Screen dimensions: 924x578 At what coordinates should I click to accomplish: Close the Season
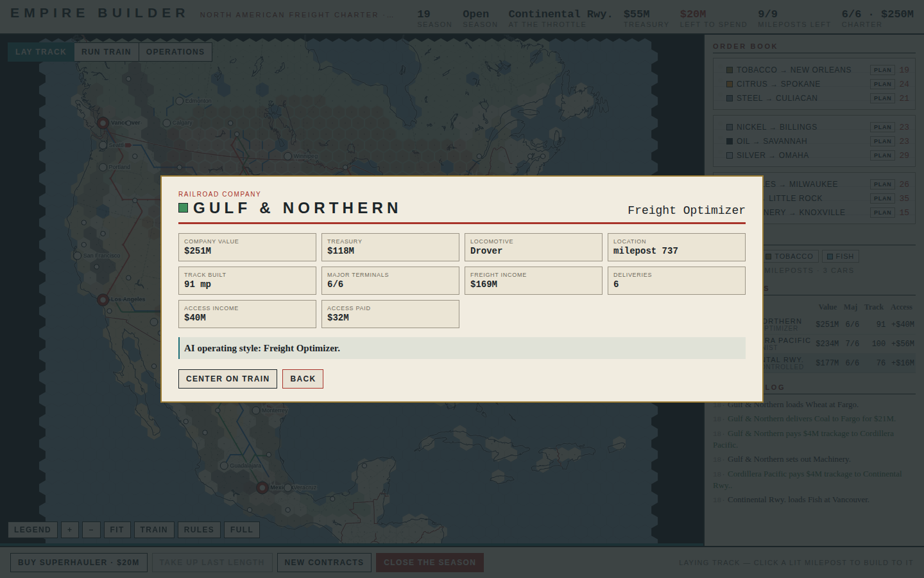[x=430, y=563]
